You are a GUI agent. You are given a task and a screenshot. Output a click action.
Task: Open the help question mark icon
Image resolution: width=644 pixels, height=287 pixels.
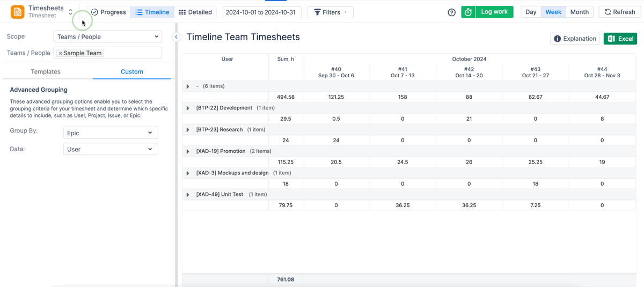(x=451, y=12)
